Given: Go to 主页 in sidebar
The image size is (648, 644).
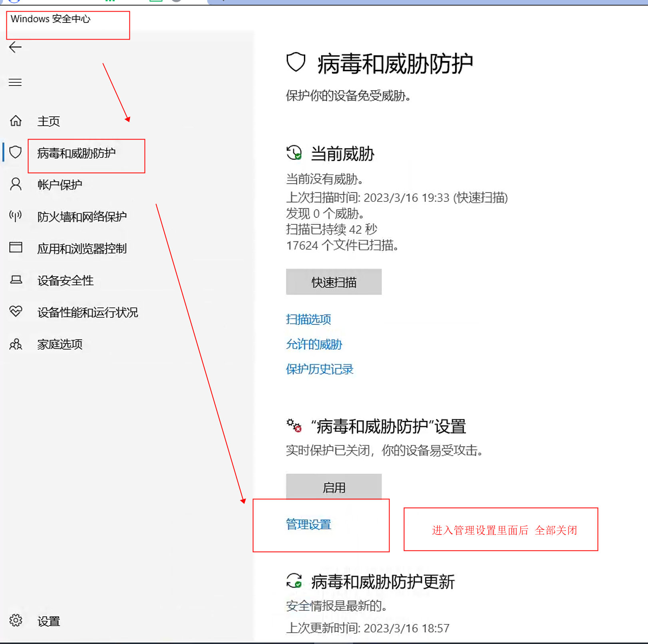Looking at the screenshot, I should click(x=48, y=121).
